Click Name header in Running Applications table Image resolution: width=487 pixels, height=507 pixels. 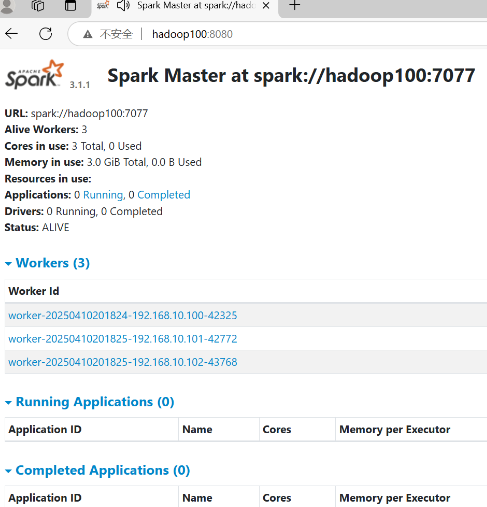click(x=197, y=429)
